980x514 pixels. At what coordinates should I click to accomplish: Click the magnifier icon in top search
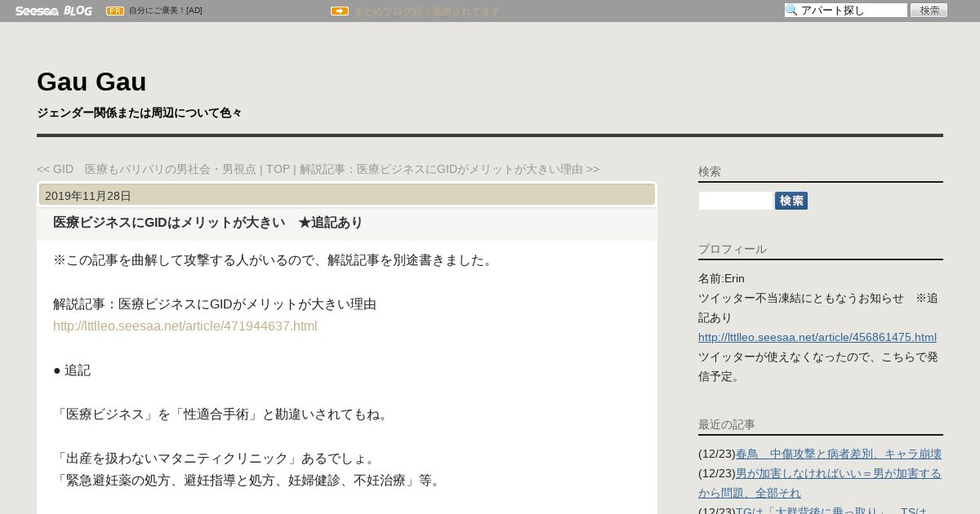[791, 10]
